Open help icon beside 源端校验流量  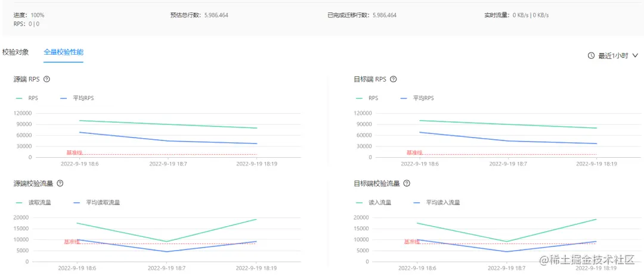click(60, 183)
